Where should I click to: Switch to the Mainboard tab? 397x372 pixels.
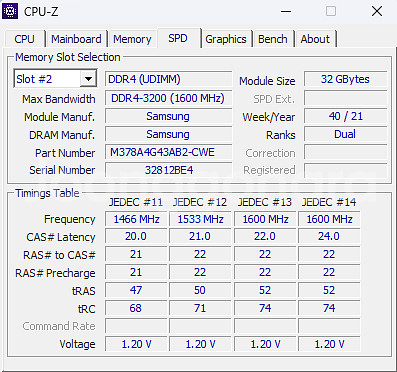[x=76, y=39]
